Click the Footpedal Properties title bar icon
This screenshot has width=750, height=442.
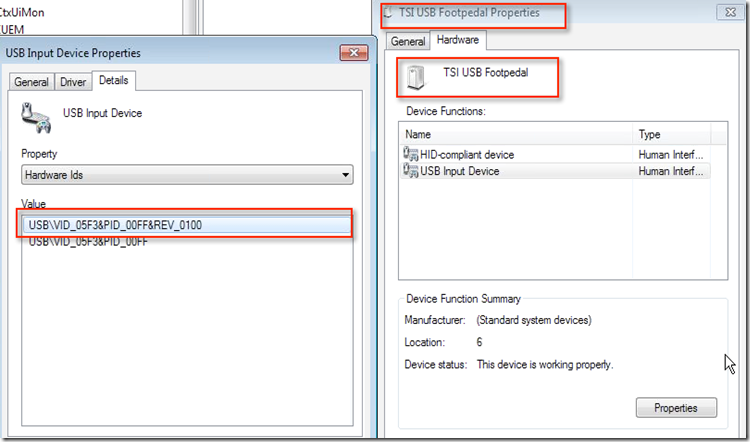coord(389,13)
